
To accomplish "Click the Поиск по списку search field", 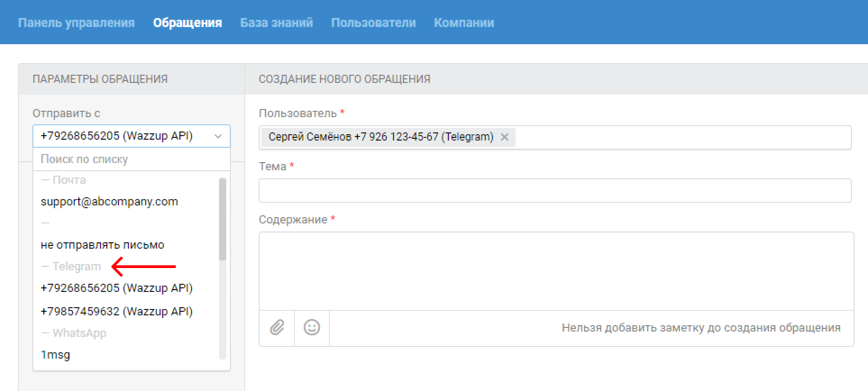I will pyautogui.click(x=131, y=159).
